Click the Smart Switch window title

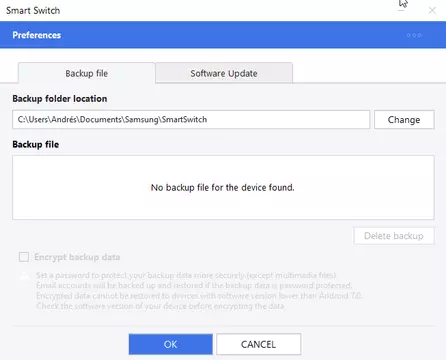click(x=33, y=10)
